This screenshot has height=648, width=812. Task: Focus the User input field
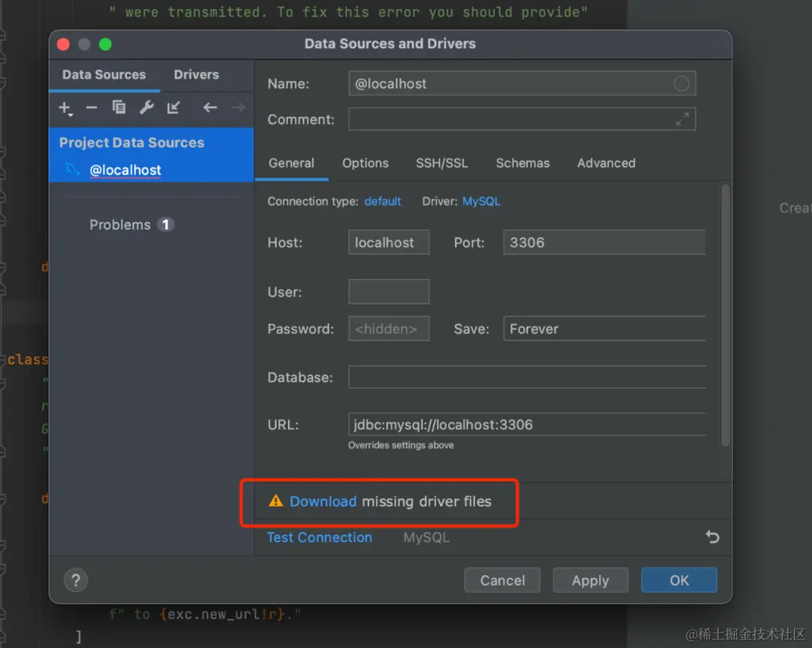389,292
